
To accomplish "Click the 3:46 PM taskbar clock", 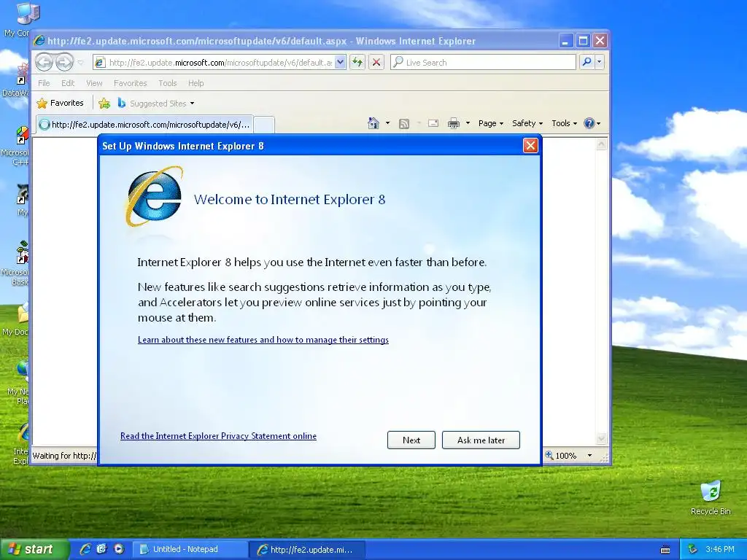I will (x=720, y=549).
